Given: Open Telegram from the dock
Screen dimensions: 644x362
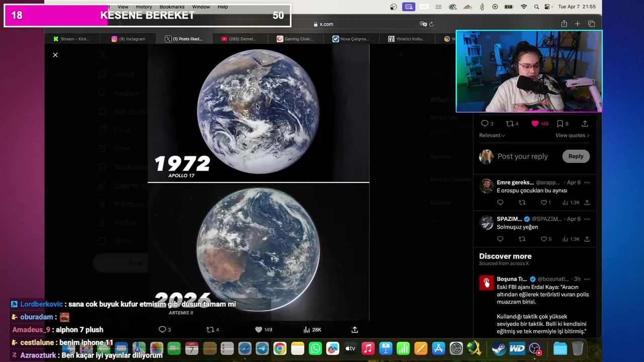Looking at the screenshot, I should pyautogui.click(x=262, y=348).
